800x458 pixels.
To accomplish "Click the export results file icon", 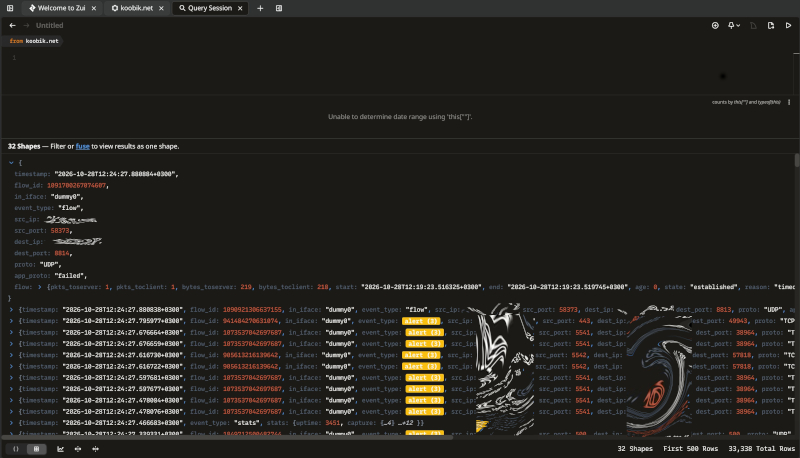I will [x=771, y=26].
